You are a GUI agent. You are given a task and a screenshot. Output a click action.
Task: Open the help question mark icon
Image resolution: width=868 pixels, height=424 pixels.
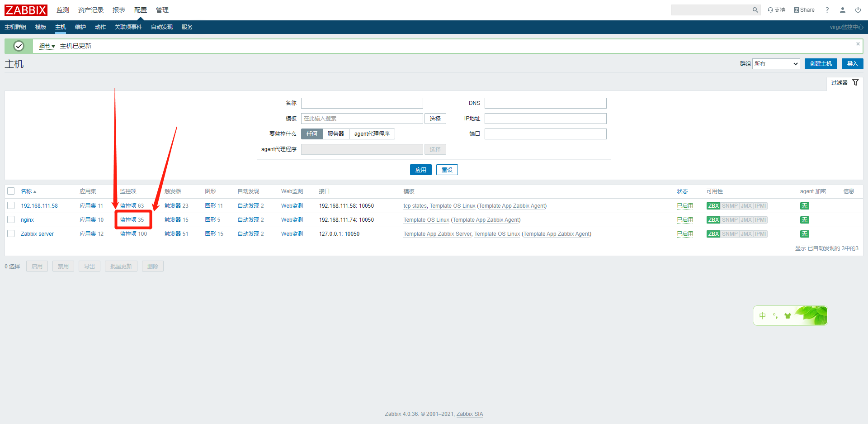coord(827,10)
